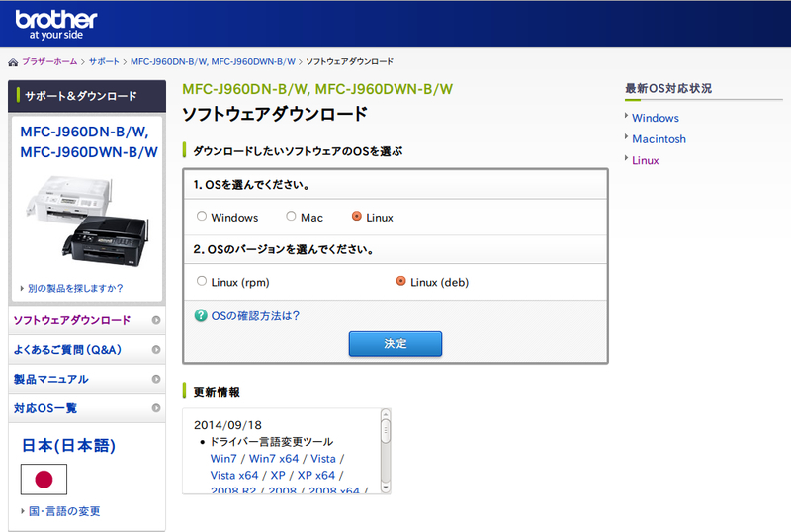The height and width of the screenshot is (532, 791).
Task: Open 別の製品を探しますか? link
Action: point(75,288)
